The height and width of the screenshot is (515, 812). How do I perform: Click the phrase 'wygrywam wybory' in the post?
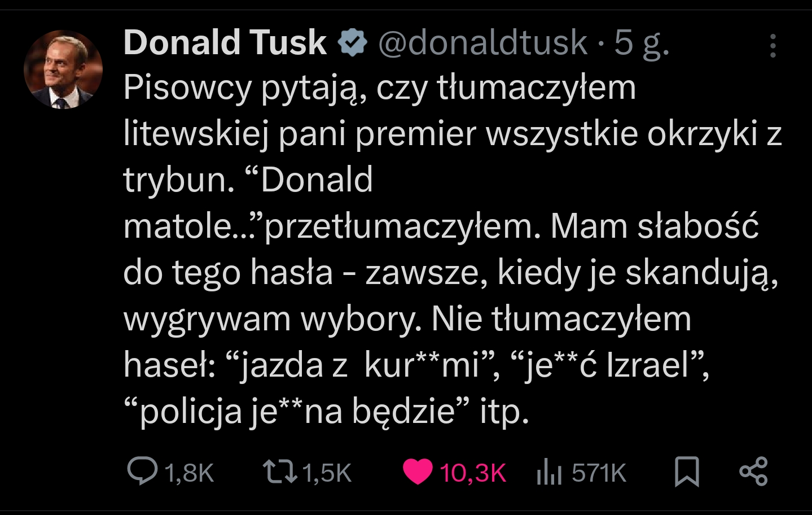coord(272,320)
